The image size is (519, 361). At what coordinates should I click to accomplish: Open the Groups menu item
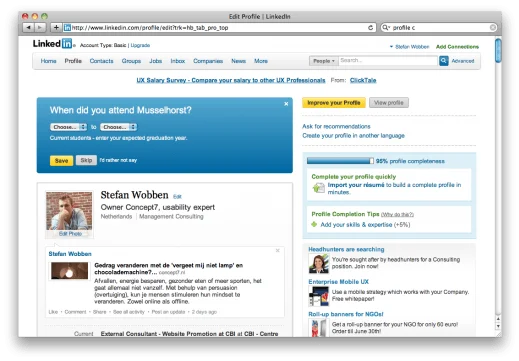(x=131, y=61)
